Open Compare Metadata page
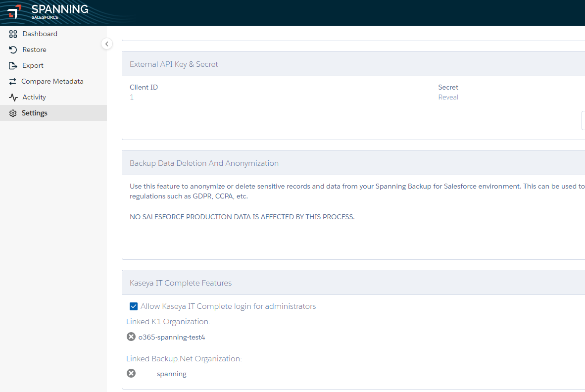 pyautogui.click(x=52, y=81)
